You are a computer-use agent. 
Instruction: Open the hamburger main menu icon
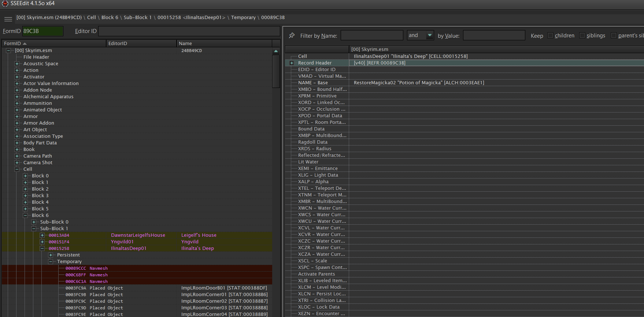(8, 19)
